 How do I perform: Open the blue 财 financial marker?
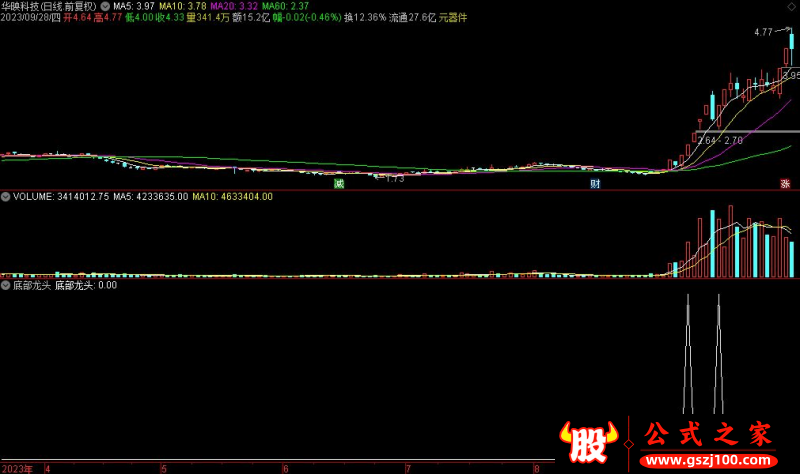pyautogui.click(x=595, y=184)
